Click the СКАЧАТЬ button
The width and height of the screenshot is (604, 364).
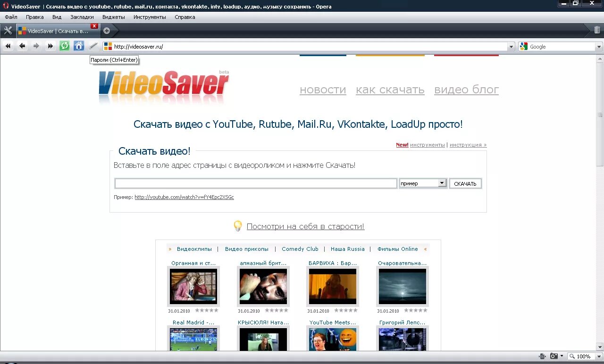pyautogui.click(x=465, y=183)
